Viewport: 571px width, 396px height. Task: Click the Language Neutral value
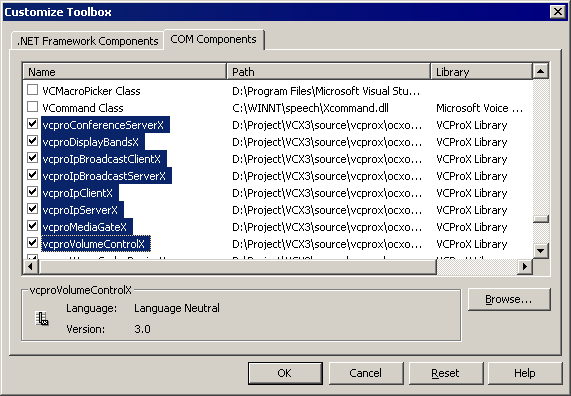pos(177,308)
